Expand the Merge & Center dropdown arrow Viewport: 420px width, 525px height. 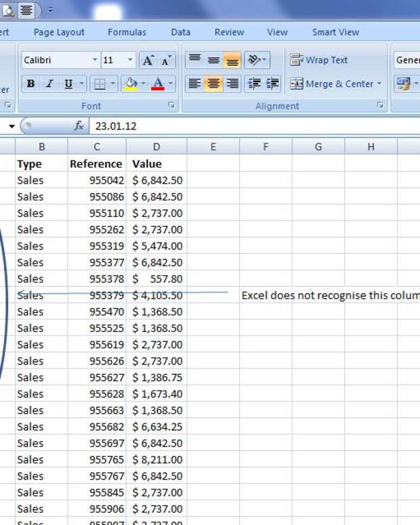[379, 84]
